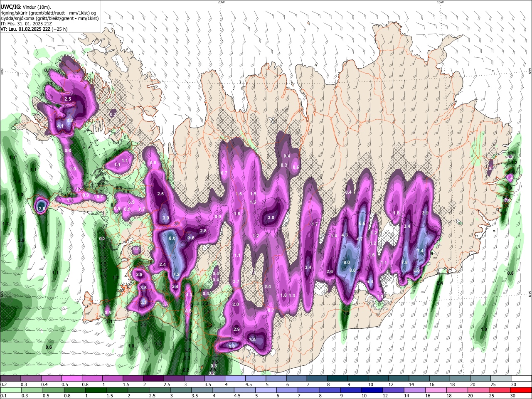The image size is (532, 399).
Task: Click upper legend white swatch above 30
Action: pos(522,378)
